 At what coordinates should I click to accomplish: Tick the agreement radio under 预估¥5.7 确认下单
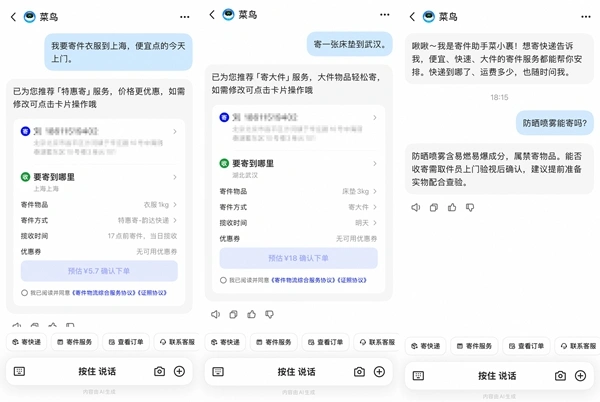pos(24,293)
